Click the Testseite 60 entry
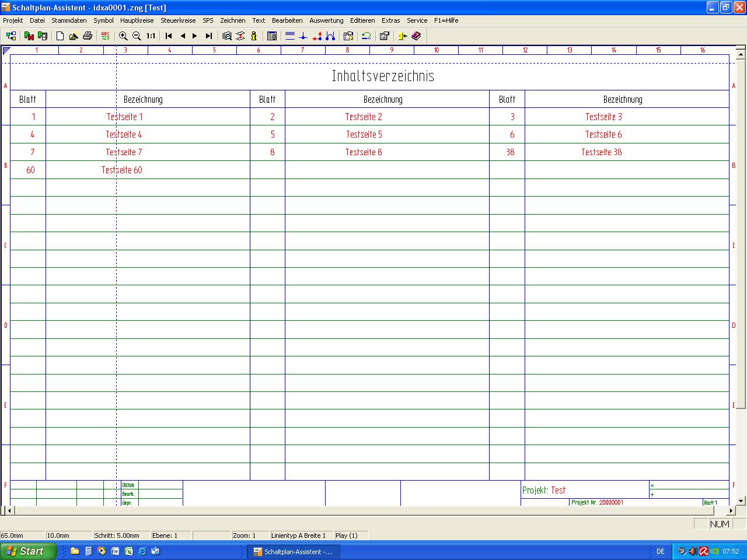The height and width of the screenshot is (560, 747). tap(122, 170)
